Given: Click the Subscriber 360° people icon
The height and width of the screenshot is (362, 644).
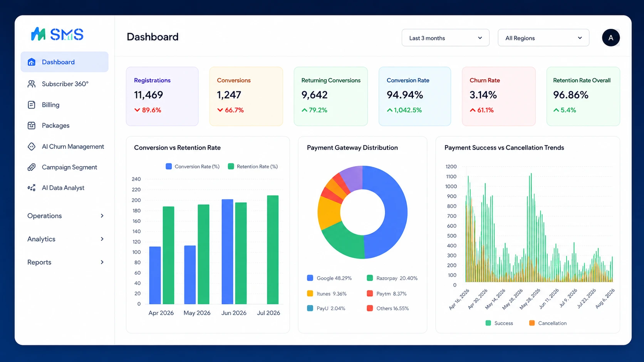Looking at the screenshot, I should tap(32, 84).
